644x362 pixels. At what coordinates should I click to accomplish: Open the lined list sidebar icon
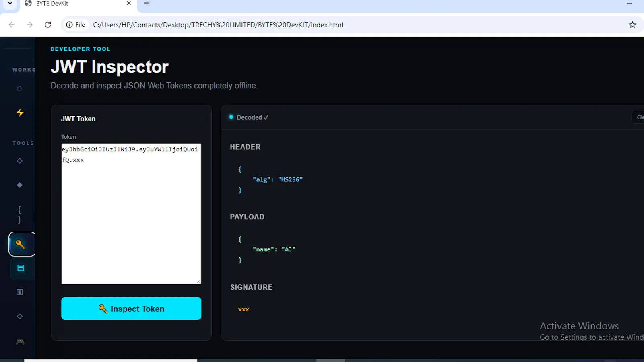(x=21, y=268)
